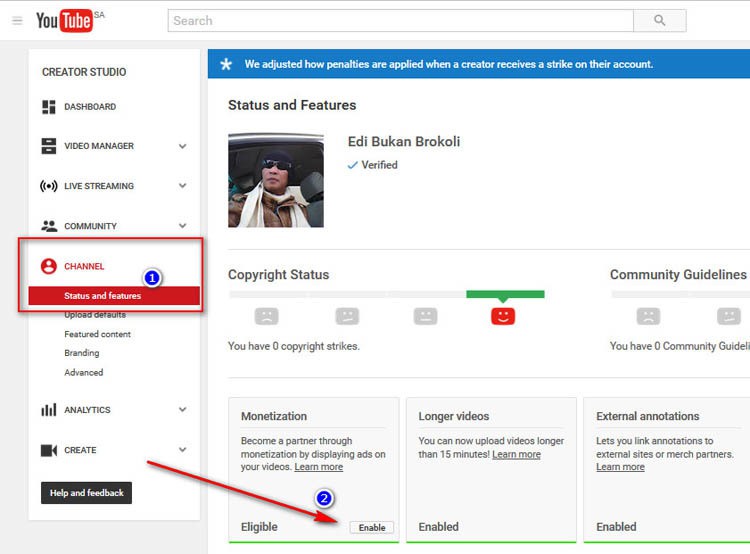
Task: Open Learn more under External annotations
Action: 620,467
